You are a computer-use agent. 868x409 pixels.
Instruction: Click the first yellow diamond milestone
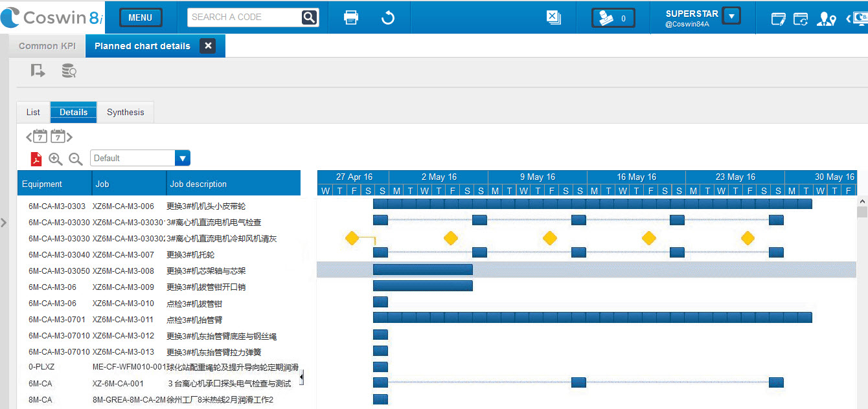(x=352, y=238)
